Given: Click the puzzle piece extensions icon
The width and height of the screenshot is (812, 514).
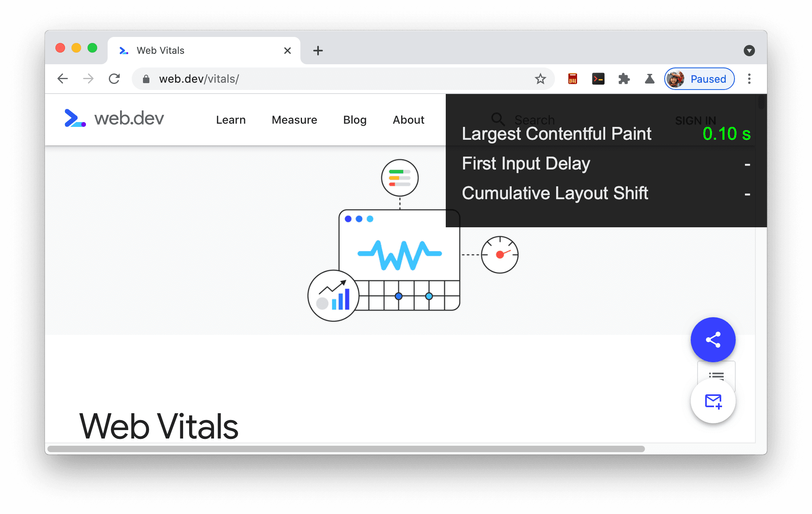Looking at the screenshot, I should click(625, 79).
